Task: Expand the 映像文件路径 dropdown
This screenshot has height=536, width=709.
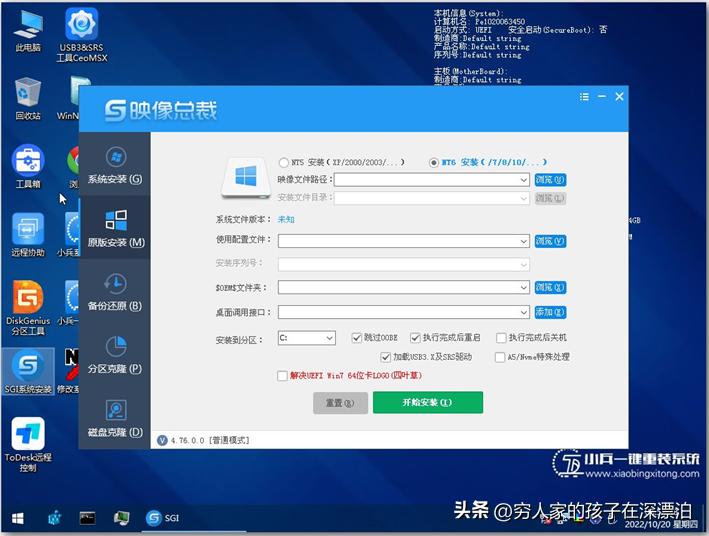Action: pyautogui.click(x=523, y=180)
